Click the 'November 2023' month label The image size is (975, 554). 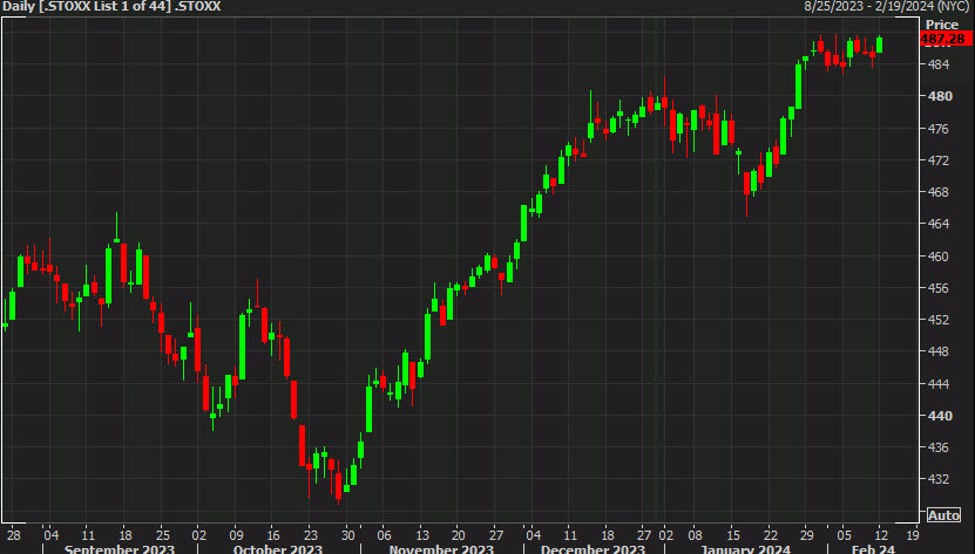[x=441, y=549]
